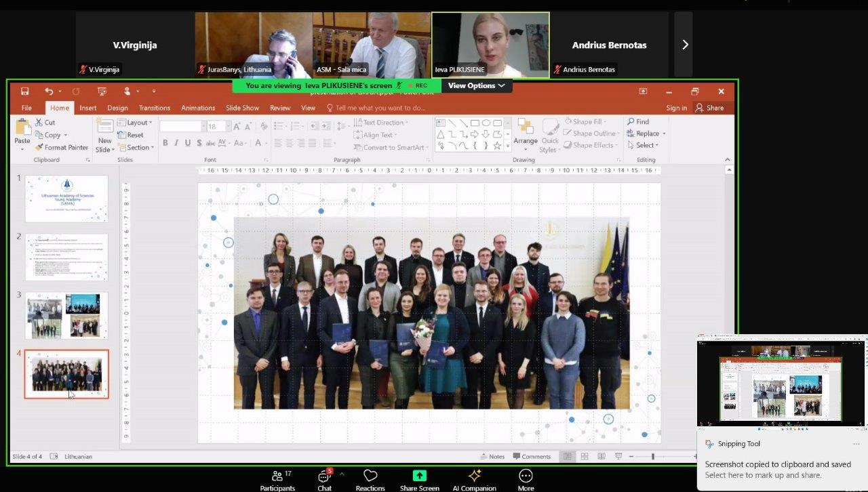The height and width of the screenshot is (492, 868).
Task: Switch to Slide Sorter view
Action: [x=584, y=456]
